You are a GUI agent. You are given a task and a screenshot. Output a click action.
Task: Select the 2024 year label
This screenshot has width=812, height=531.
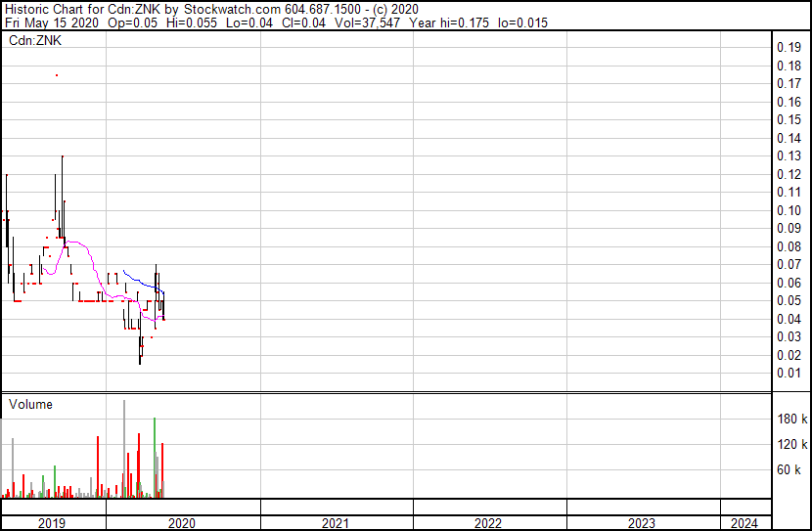tap(744, 523)
